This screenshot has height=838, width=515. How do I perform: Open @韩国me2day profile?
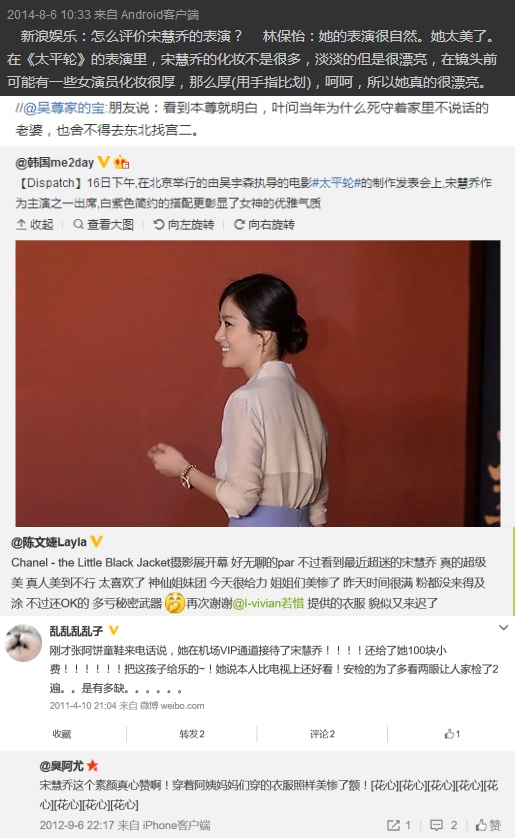click(x=55, y=162)
